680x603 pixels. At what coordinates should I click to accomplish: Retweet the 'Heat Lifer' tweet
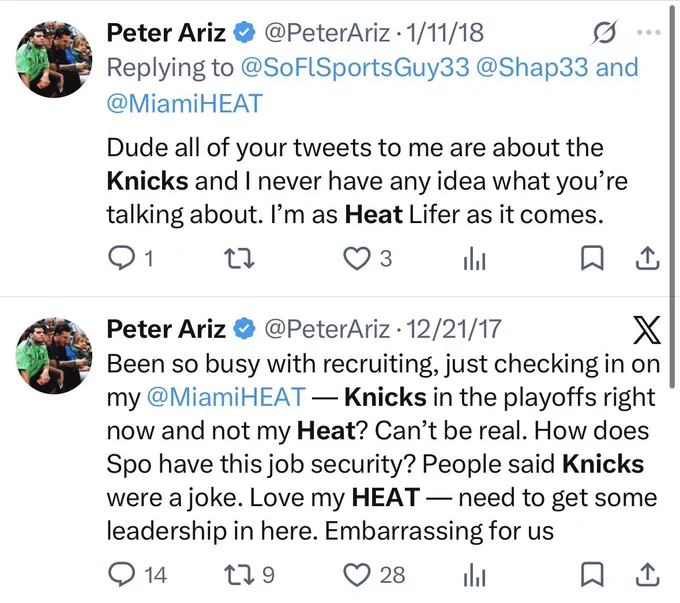(239, 258)
